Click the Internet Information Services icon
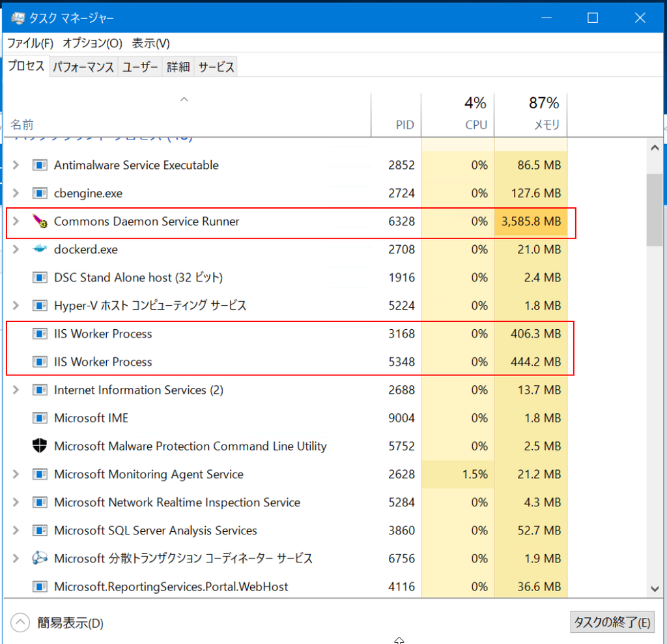This screenshot has width=667, height=644. pos(40,390)
